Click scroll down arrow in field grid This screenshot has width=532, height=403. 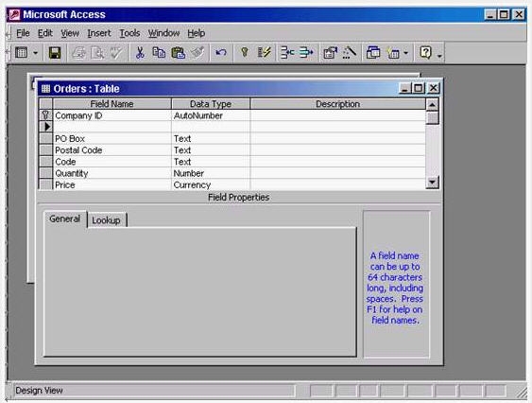(432, 183)
